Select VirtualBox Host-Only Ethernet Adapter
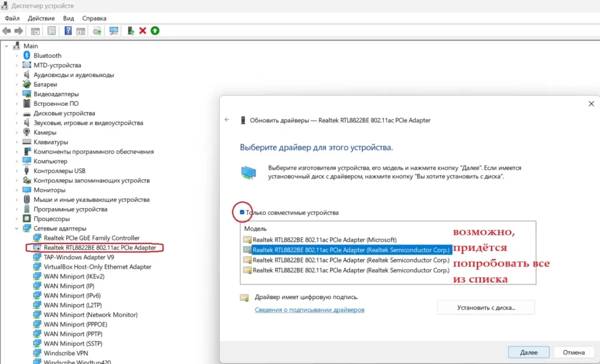The image size is (600, 364). pos(98,266)
